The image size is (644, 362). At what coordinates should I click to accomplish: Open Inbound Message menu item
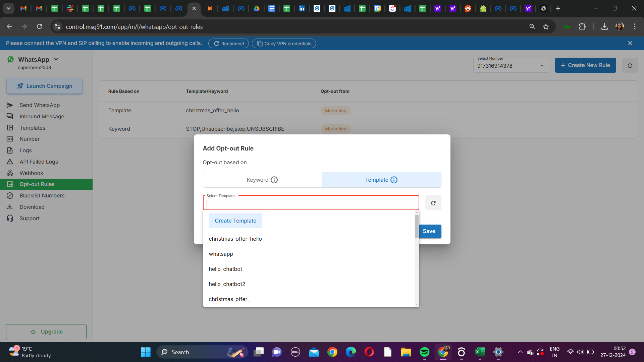point(42,117)
